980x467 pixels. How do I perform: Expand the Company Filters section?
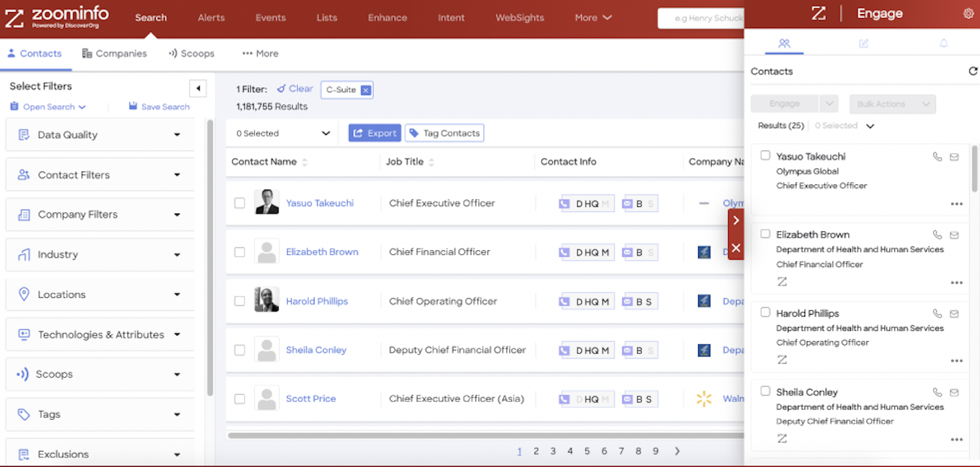[x=100, y=214]
